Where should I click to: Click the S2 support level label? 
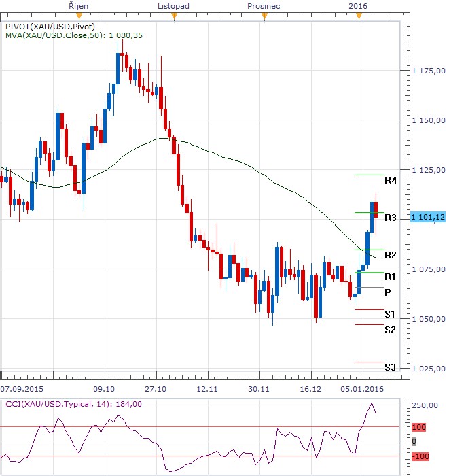point(390,330)
